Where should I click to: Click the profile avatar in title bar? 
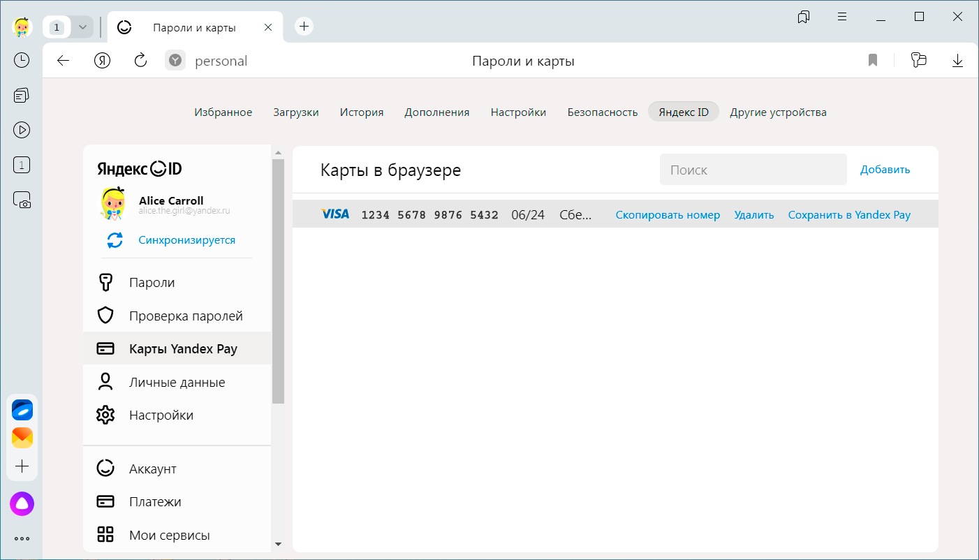22,27
